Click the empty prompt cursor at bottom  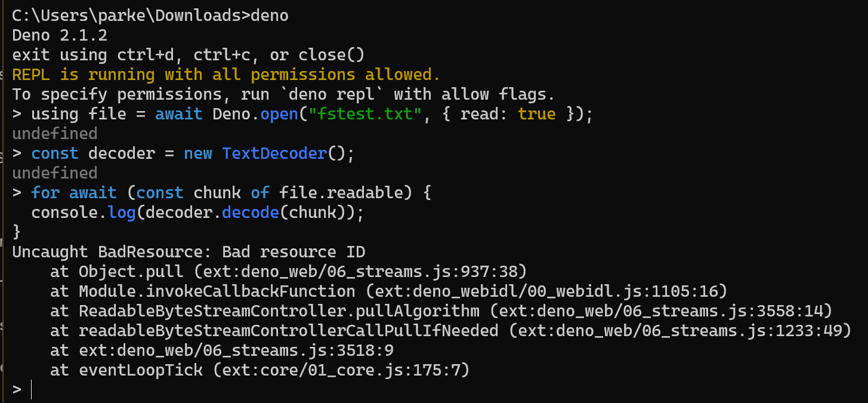click(x=30, y=390)
